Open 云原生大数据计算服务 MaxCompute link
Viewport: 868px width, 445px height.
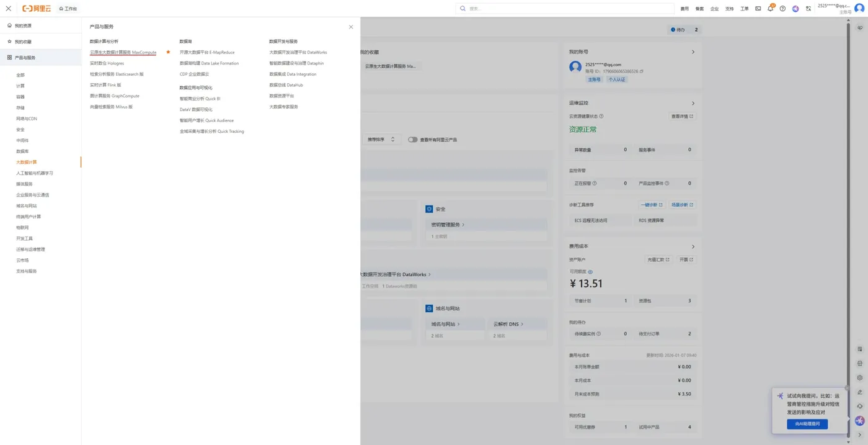click(x=123, y=52)
